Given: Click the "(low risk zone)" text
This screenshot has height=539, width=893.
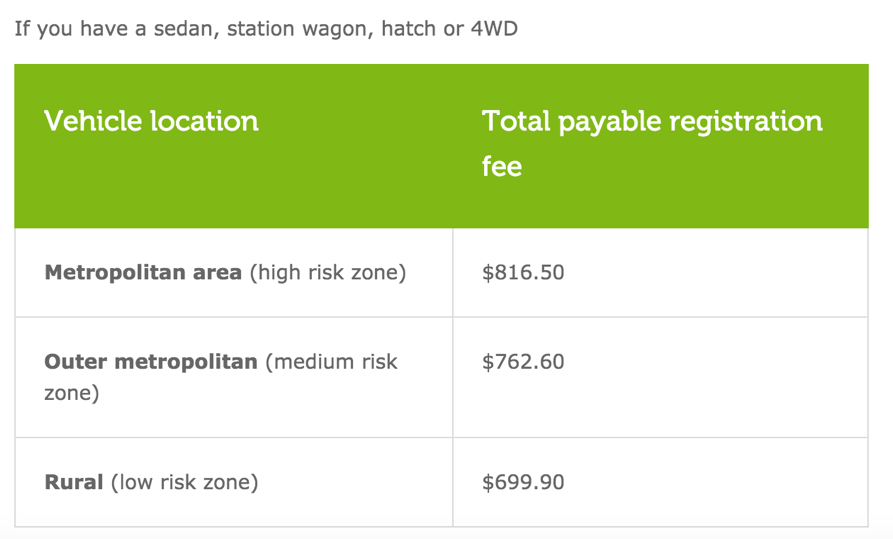Looking at the screenshot, I should point(184,483).
